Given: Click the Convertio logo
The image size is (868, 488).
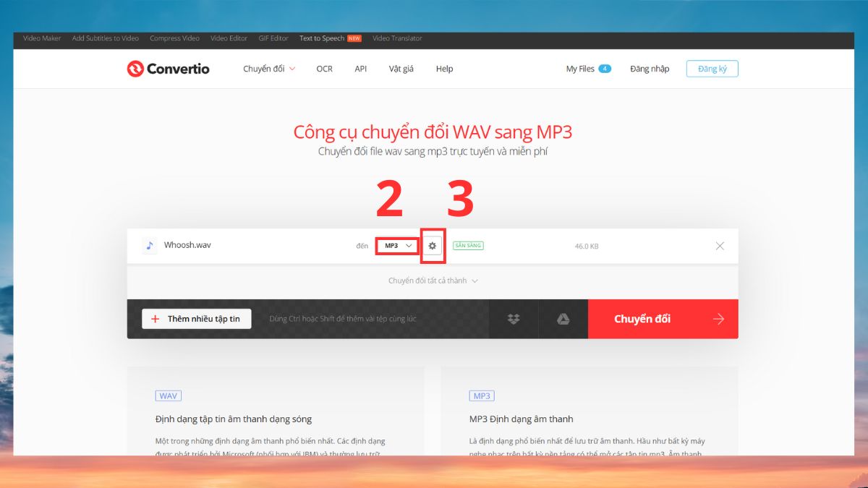Looking at the screenshot, I should [x=168, y=69].
